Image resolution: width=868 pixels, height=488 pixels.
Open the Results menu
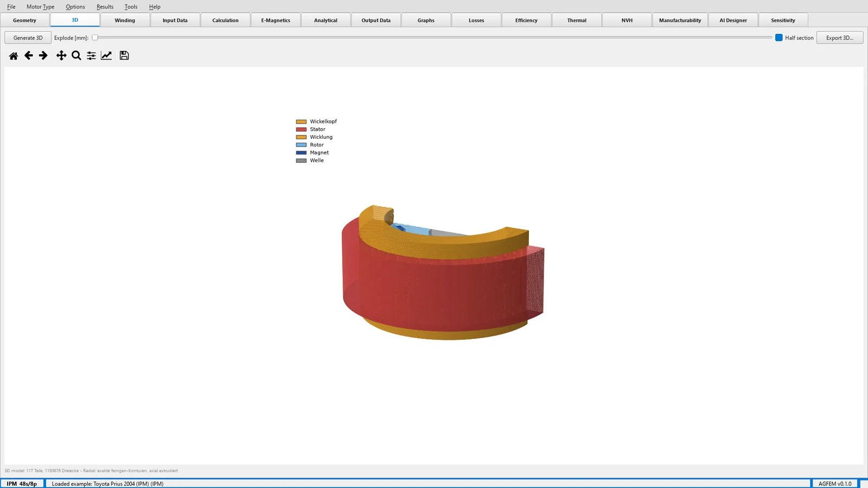point(105,7)
